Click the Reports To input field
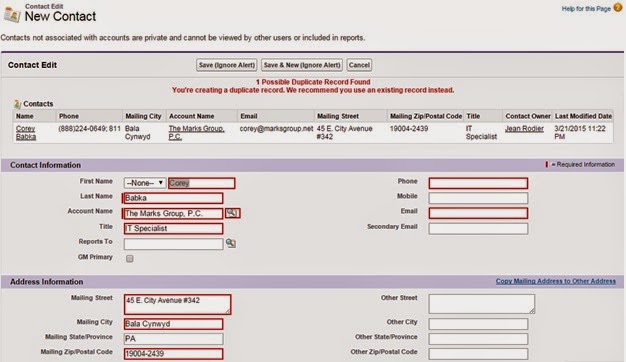This screenshot has height=362, width=626. click(x=173, y=243)
